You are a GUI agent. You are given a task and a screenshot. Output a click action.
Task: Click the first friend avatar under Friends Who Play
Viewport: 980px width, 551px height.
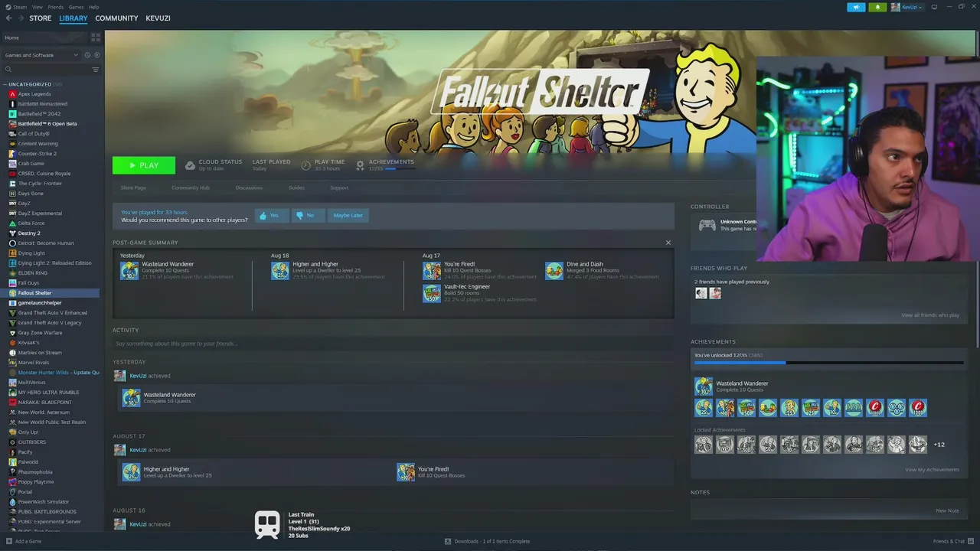coord(701,293)
